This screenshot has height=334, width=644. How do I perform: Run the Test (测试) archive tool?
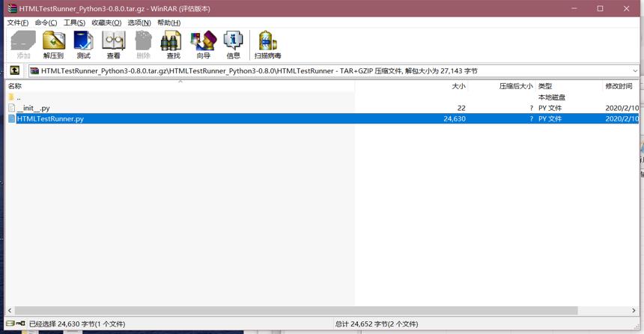pyautogui.click(x=83, y=45)
